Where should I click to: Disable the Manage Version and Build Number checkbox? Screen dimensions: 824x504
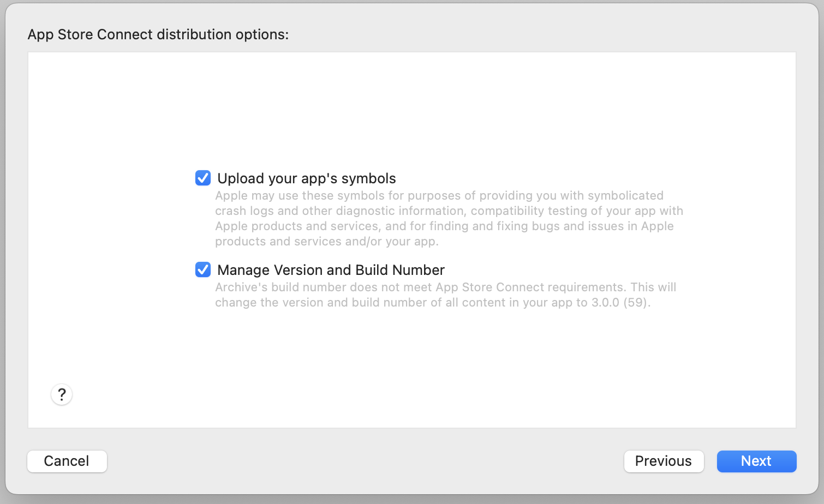pos(203,269)
